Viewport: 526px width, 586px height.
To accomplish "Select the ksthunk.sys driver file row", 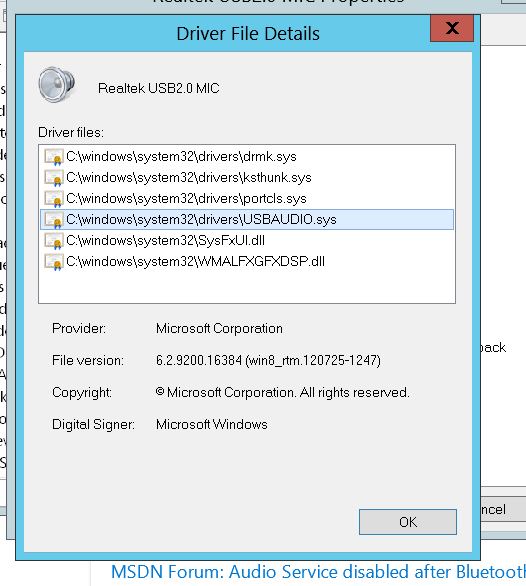I will [x=247, y=177].
